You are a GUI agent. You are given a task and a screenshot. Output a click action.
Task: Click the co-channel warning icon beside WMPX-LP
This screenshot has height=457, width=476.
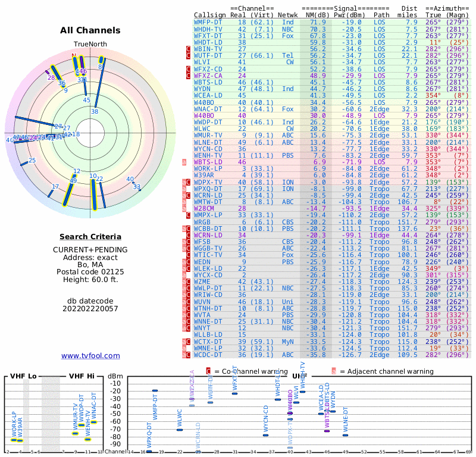tap(188, 215)
